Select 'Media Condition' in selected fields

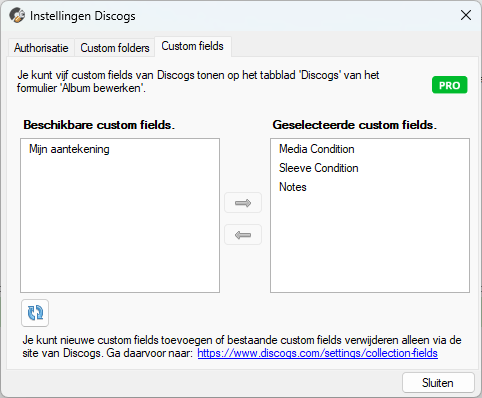point(317,149)
